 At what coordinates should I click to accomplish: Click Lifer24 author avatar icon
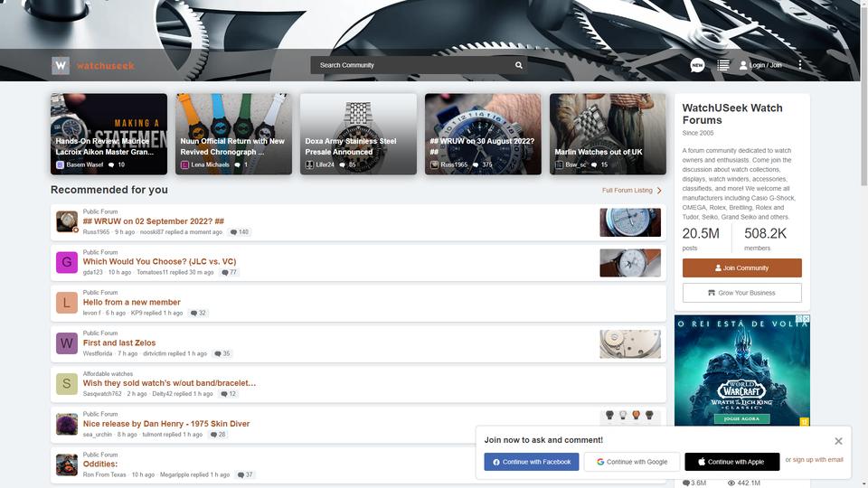[x=309, y=164]
